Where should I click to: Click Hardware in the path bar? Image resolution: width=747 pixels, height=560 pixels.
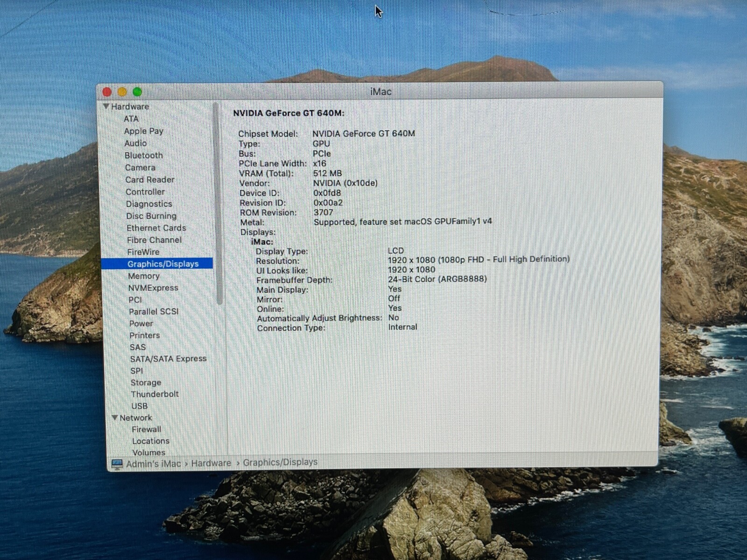click(x=211, y=463)
